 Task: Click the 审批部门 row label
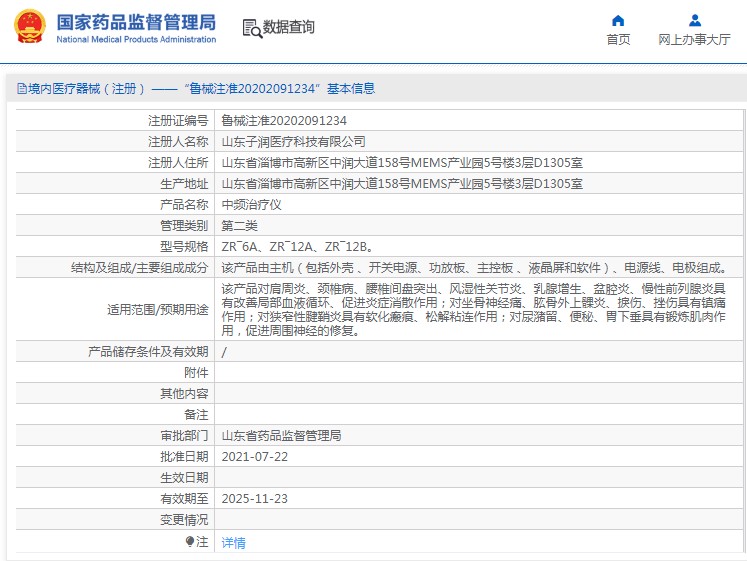(184, 436)
